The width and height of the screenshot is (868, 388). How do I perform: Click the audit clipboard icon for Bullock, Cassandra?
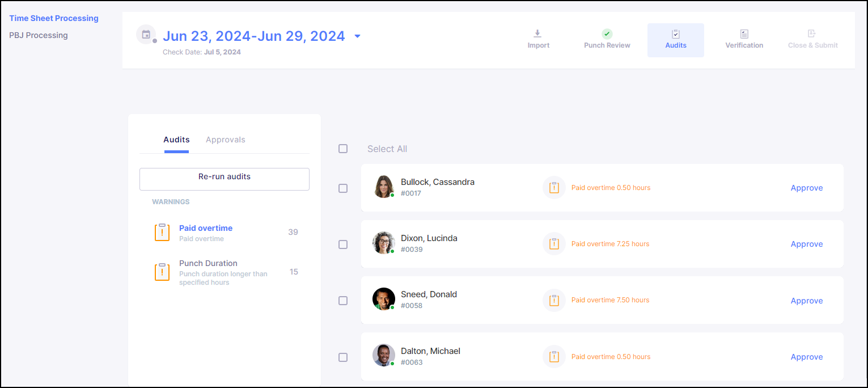tap(554, 188)
